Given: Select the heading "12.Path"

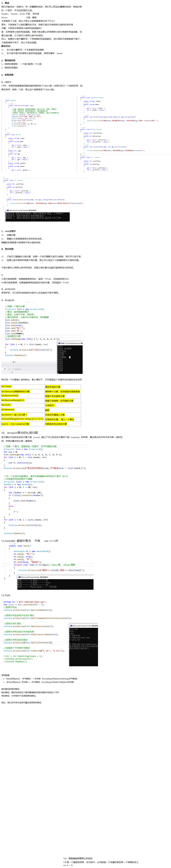Looking at the screenshot, I should click(6, 595).
